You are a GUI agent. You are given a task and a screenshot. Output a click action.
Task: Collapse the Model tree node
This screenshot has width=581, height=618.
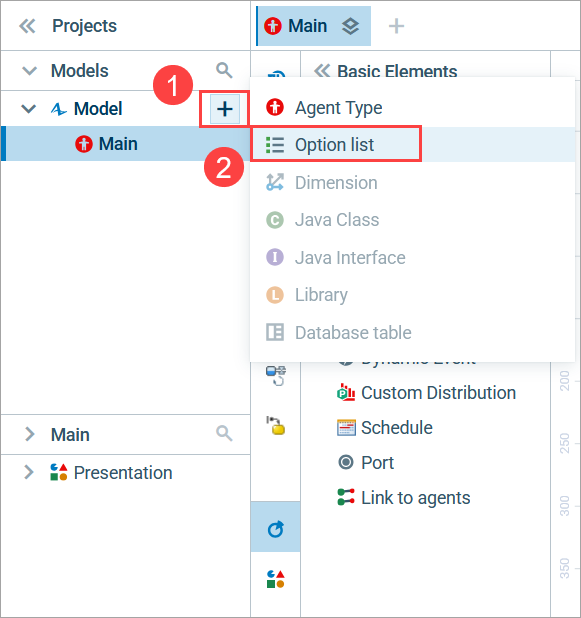coord(28,108)
